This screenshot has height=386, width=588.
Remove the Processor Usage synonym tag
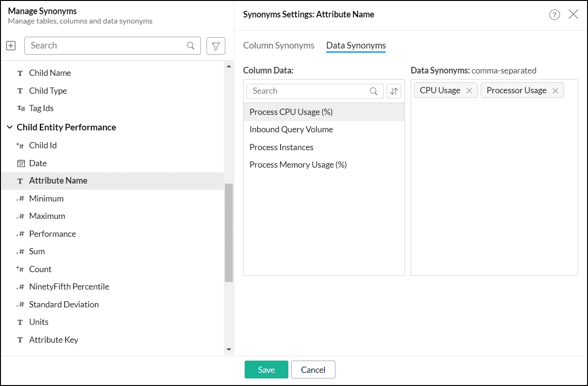555,91
